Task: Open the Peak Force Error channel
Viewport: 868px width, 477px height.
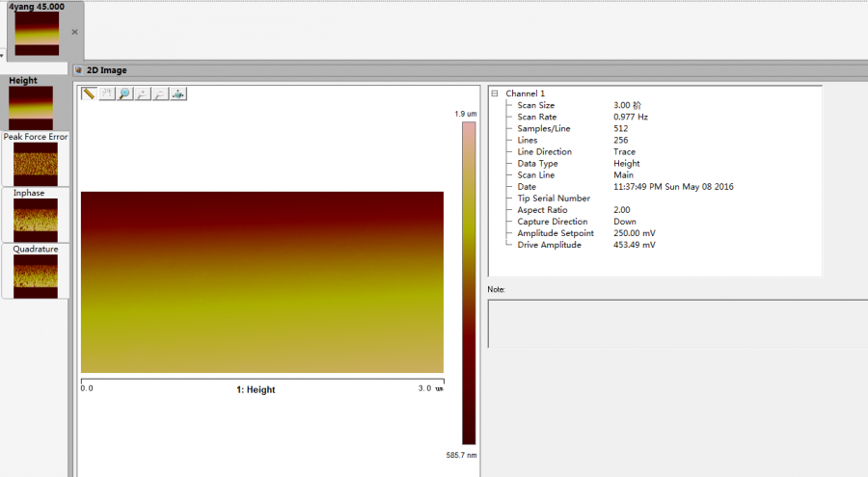Action: [x=36, y=162]
